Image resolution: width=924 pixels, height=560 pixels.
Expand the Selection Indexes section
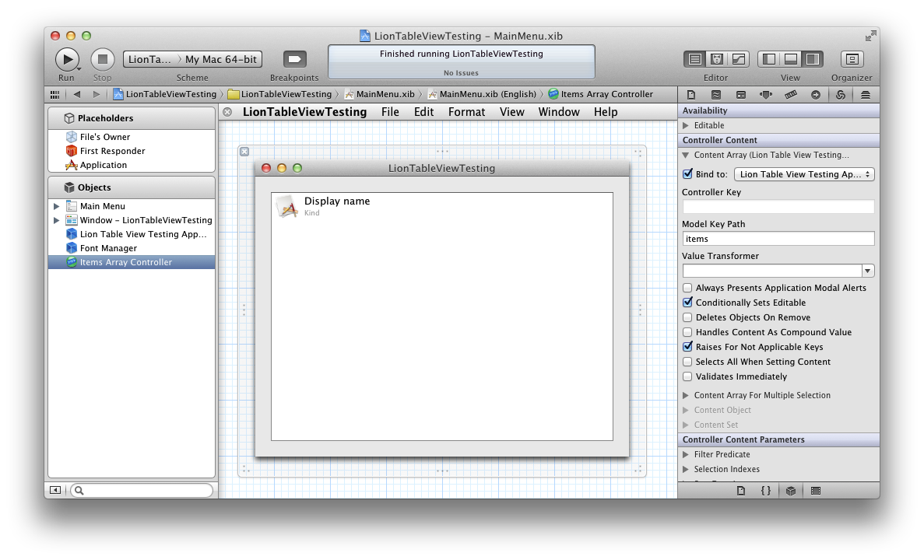[x=685, y=469]
